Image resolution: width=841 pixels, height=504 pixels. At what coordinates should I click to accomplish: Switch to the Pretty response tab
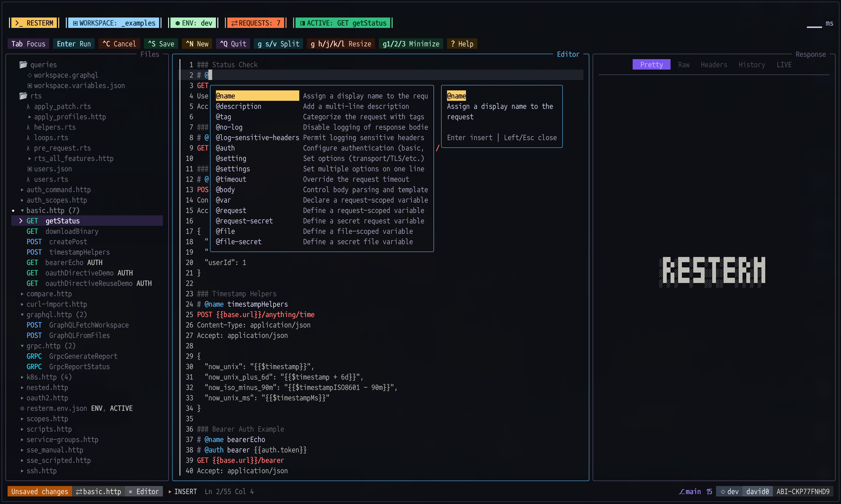coord(651,65)
